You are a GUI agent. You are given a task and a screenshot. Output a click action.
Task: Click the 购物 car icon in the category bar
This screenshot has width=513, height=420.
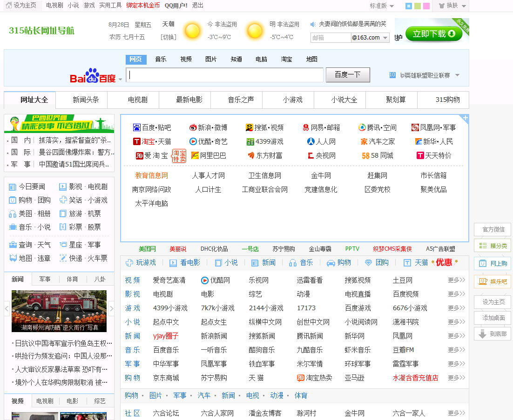pyautogui.click(x=331, y=263)
